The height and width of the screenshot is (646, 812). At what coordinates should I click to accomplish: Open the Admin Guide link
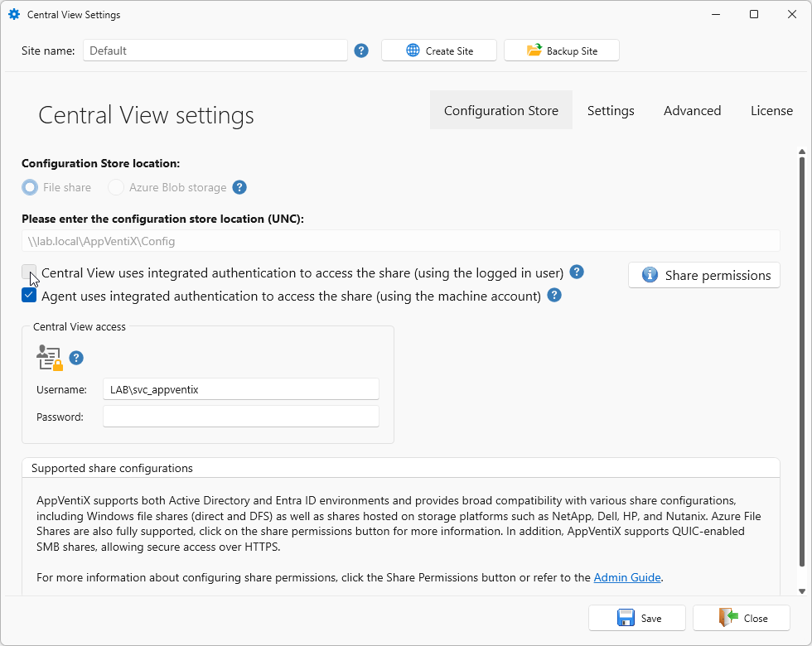(x=627, y=578)
